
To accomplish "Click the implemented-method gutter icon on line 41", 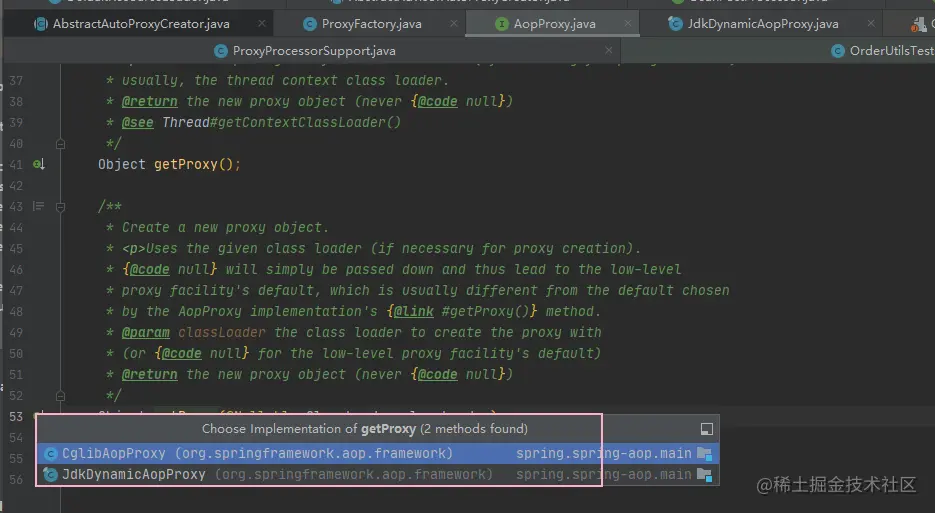I will [39, 164].
